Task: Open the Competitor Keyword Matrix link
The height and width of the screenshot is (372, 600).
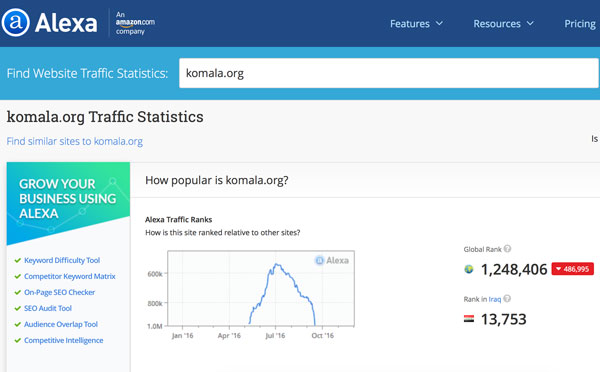Action: pos(70,276)
